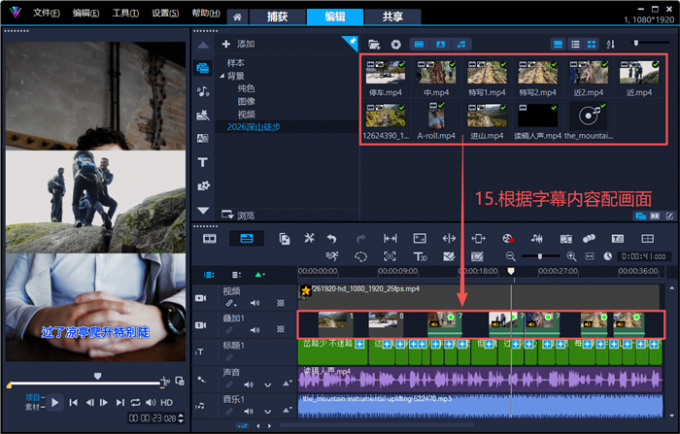Click the import media folder icon
Viewport: 680px width, 434px height.
coord(374,44)
